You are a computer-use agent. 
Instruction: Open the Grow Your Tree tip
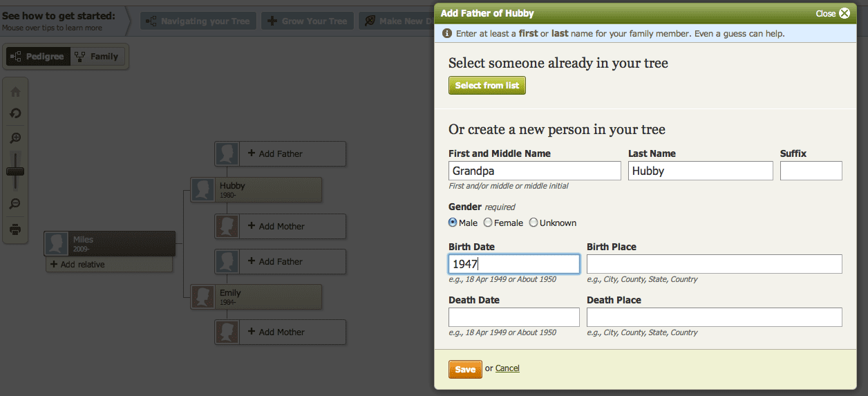click(308, 21)
